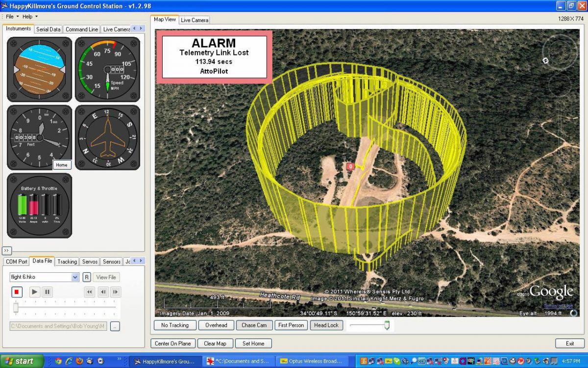588x368 pixels.
Task: Click the R button beside file dropdown
Action: [x=87, y=277]
